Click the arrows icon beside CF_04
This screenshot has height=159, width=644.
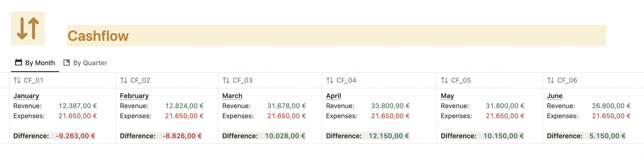point(330,80)
